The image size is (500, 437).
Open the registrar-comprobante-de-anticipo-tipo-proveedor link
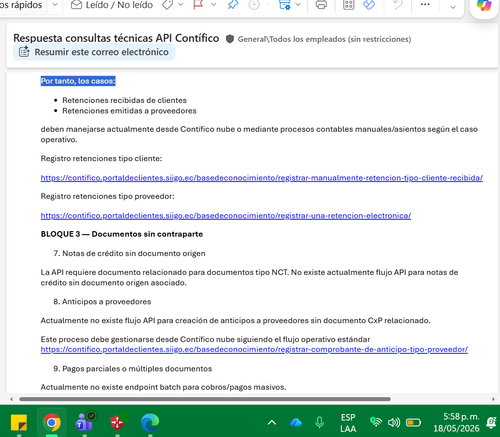(254, 349)
